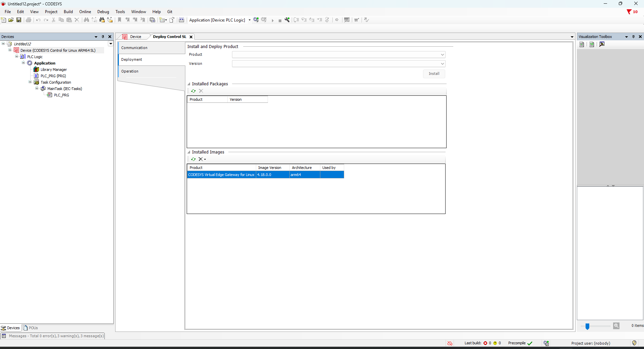This screenshot has height=349, width=644.
Task: Refresh the Installed Packages list
Action: coord(193,91)
